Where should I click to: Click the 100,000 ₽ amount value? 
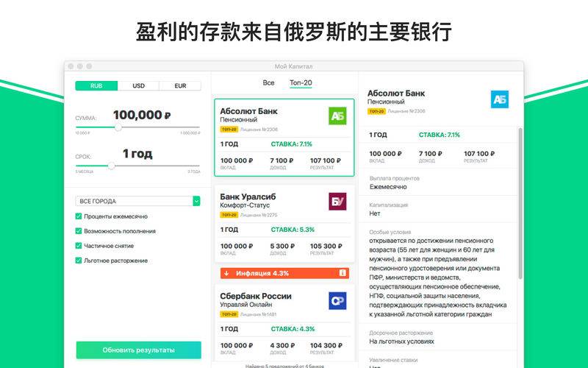point(142,115)
